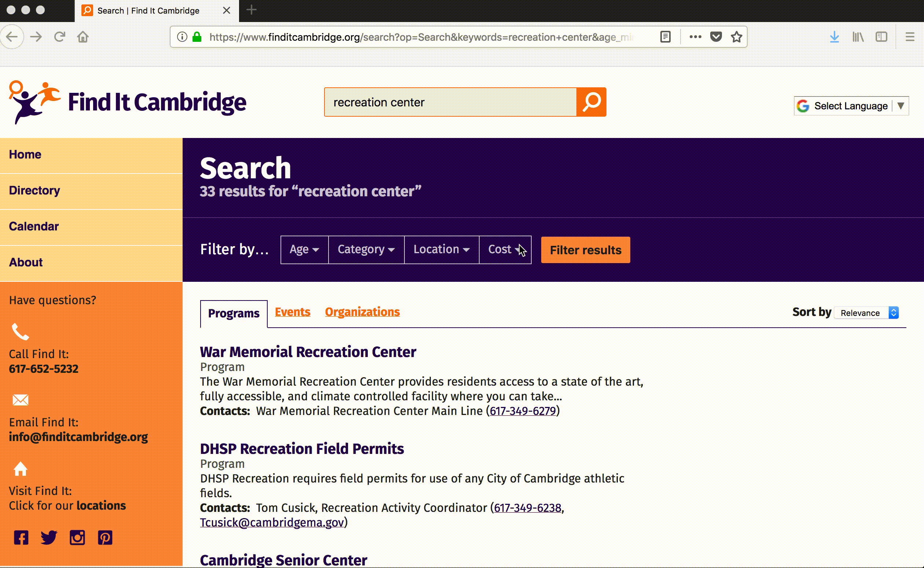924x568 pixels.
Task: Open Calendar in the side menu
Action: [x=91, y=227]
